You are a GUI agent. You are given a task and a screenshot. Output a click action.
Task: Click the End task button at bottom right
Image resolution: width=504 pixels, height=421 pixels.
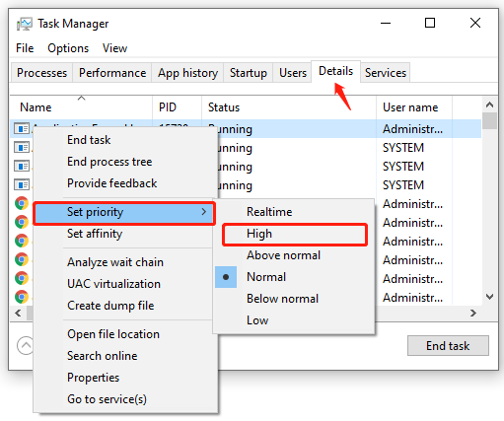(448, 346)
